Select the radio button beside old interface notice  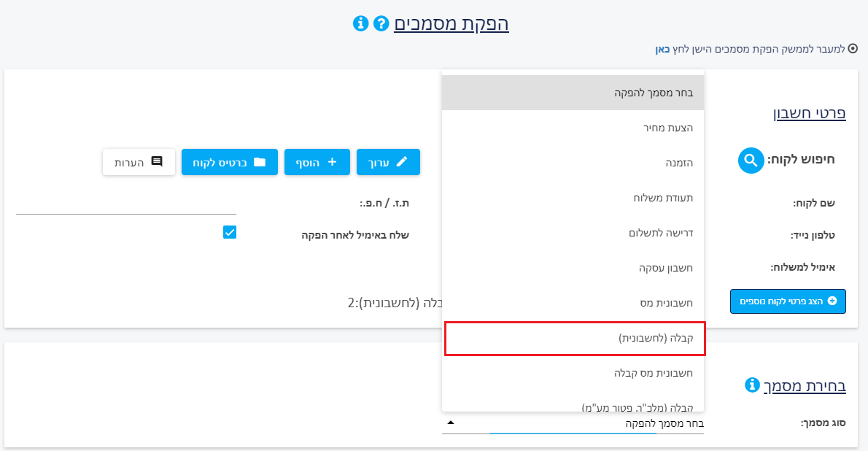(853, 49)
